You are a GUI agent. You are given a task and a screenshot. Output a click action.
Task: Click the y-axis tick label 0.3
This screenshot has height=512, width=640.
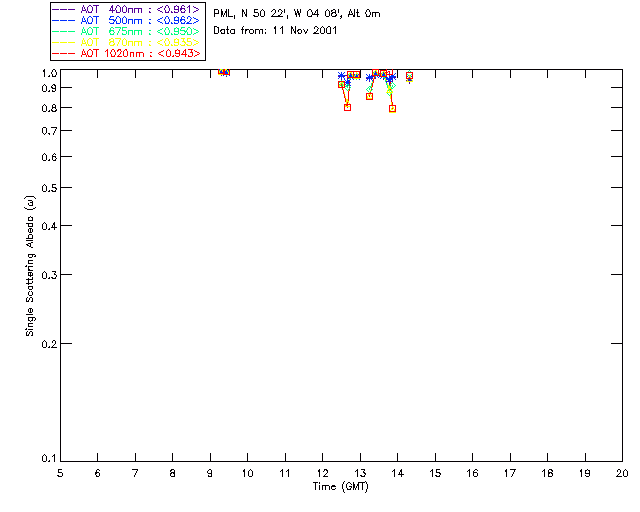[x=49, y=275]
